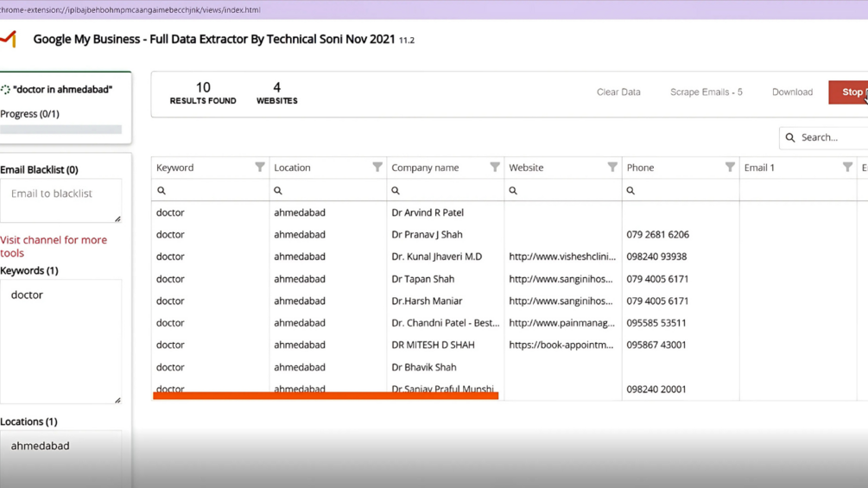
Task: Open the Company name column filter icon
Action: (494, 167)
